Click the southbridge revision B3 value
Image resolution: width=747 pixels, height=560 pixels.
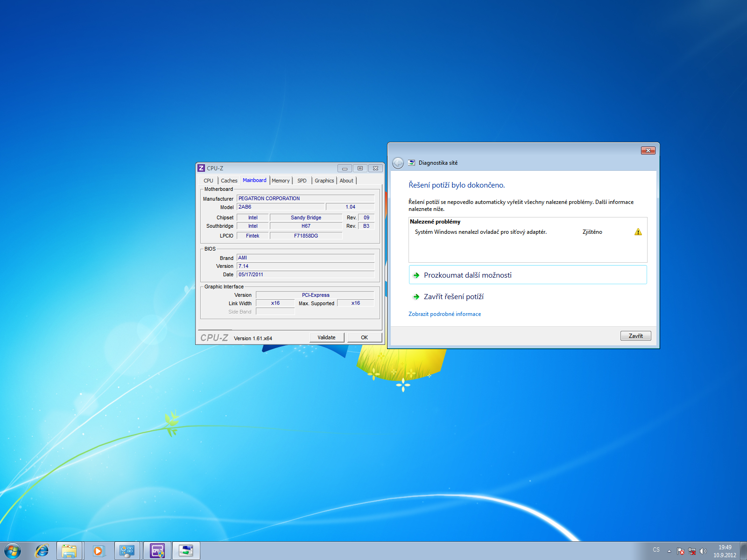click(x=366, y=226)
